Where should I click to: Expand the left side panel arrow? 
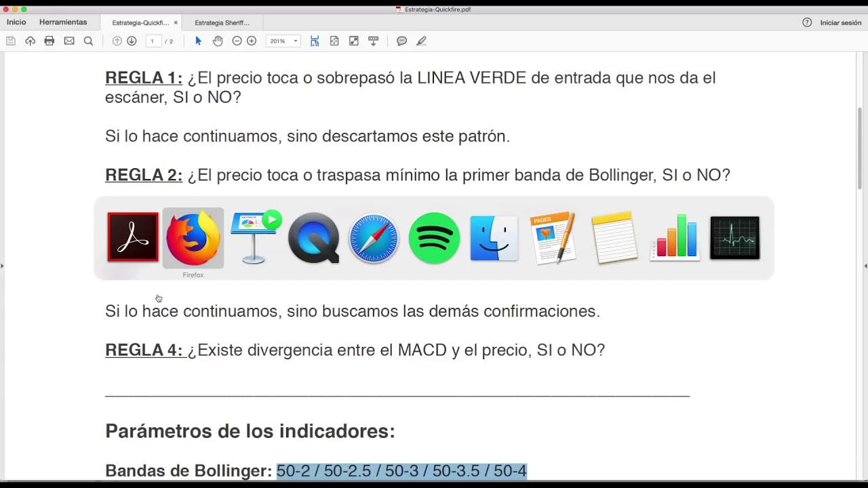coord(2,266)
